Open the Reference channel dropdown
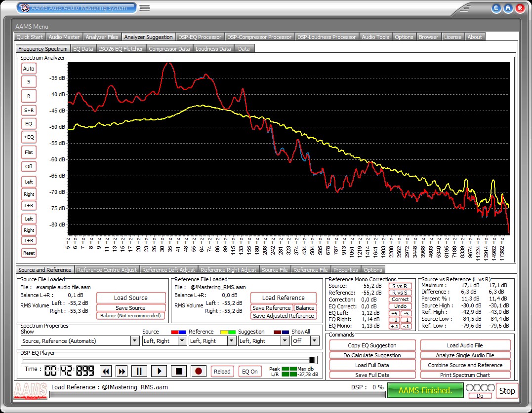 [x=232, y=341]
